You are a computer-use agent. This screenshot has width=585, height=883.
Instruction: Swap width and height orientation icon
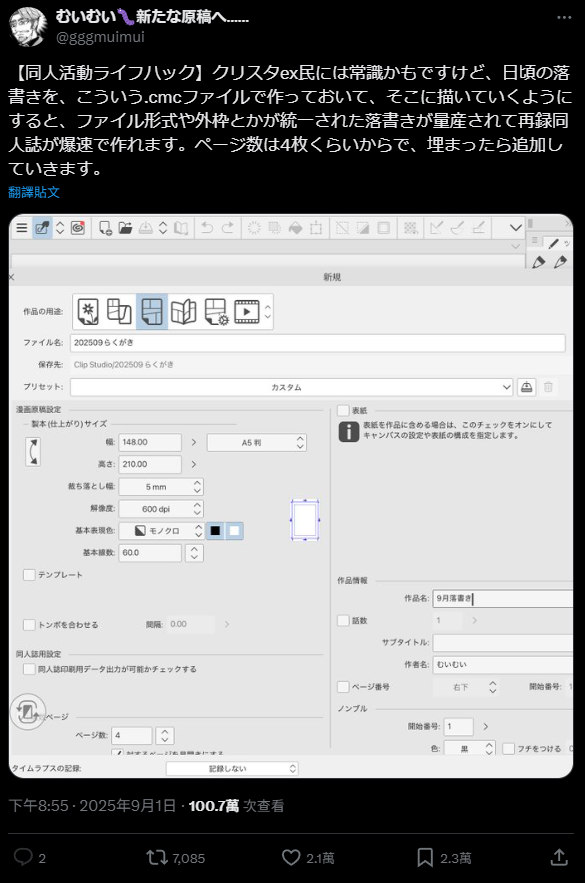point(33,451)
